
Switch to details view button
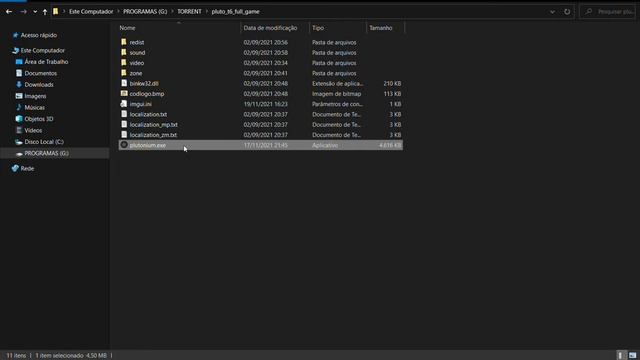point(620,356)
